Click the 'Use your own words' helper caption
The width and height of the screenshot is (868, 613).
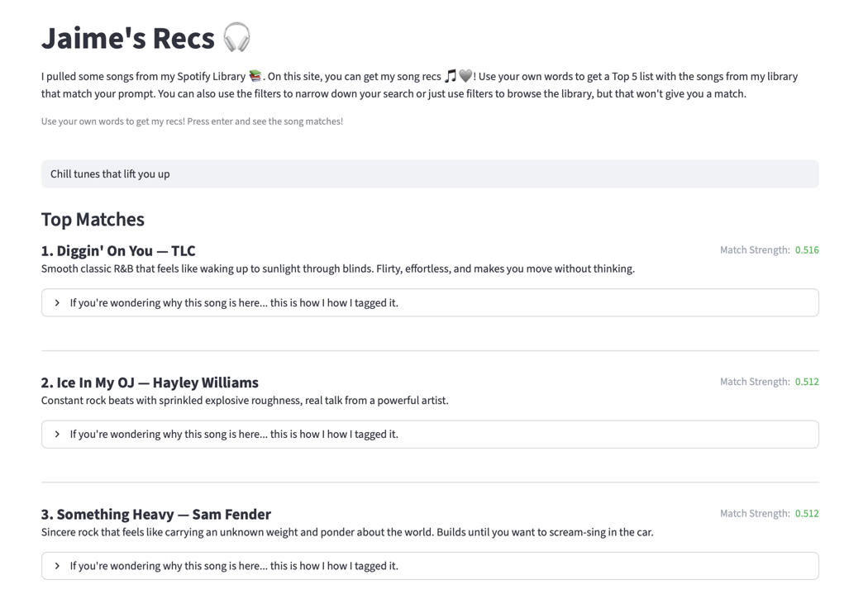click(x=192, y=121)
